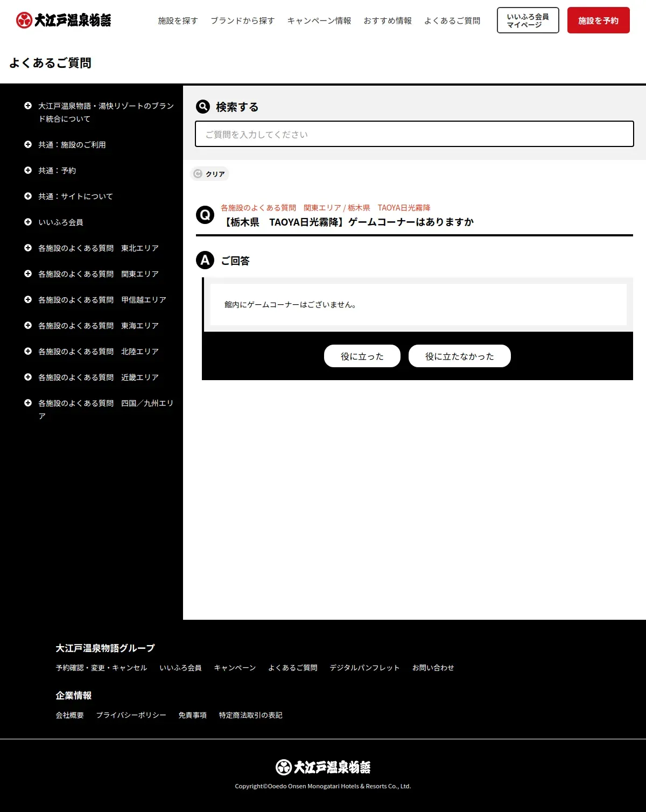Click the 役に立った button
The image size is (646, 812).
click(x=362, y=356)
